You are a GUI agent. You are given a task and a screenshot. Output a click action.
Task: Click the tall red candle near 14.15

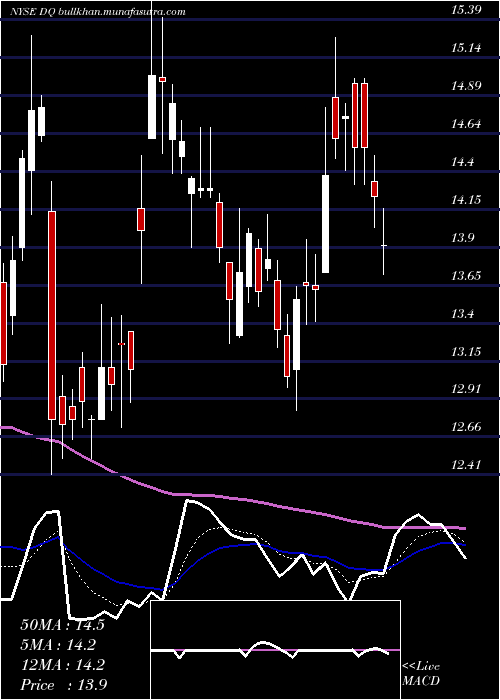click(52, 315)
